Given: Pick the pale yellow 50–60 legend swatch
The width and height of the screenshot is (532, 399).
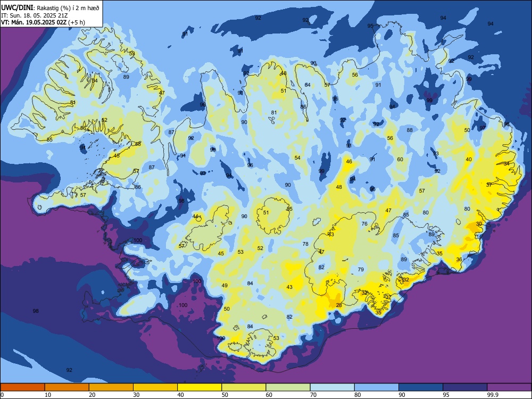Looking at the screenshot, I should click(x=244, y=387).
